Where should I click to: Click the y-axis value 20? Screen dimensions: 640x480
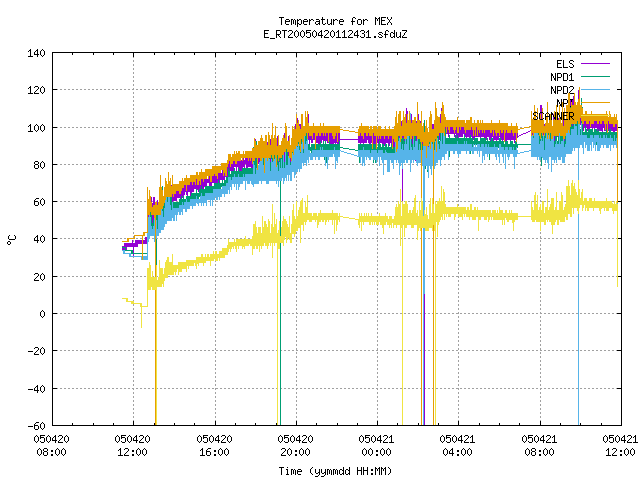(x=39, y=276)
